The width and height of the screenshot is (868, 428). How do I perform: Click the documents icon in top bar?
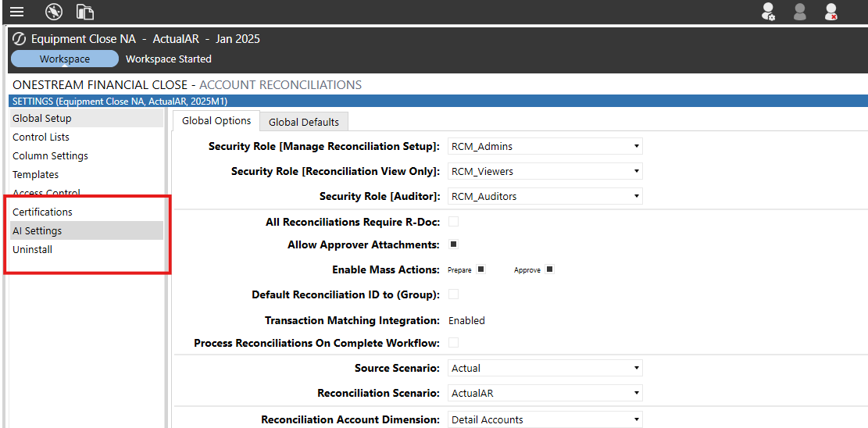84,12
